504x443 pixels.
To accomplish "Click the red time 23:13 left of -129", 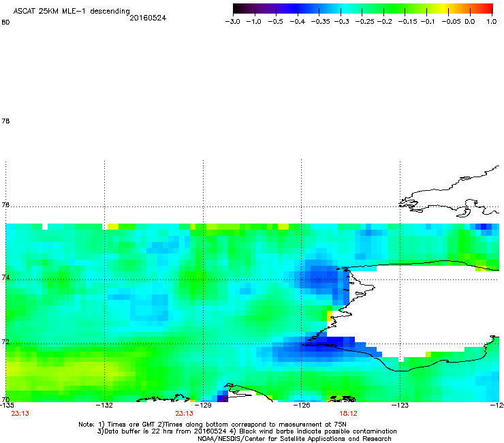I will [184, 414].
